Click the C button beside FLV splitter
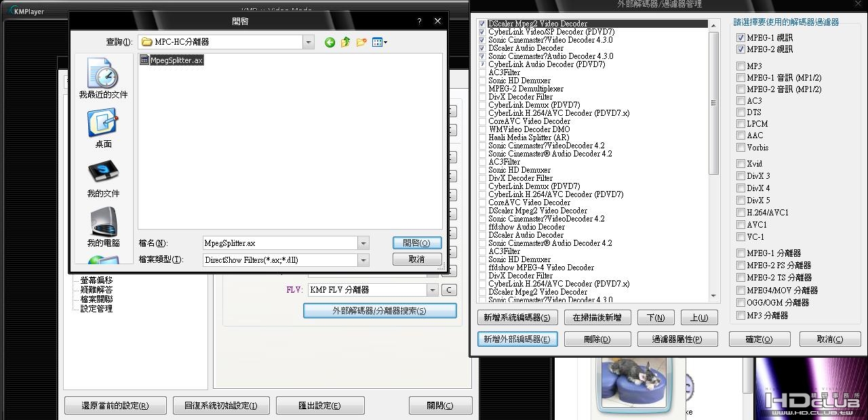 [x=449, y=290]
